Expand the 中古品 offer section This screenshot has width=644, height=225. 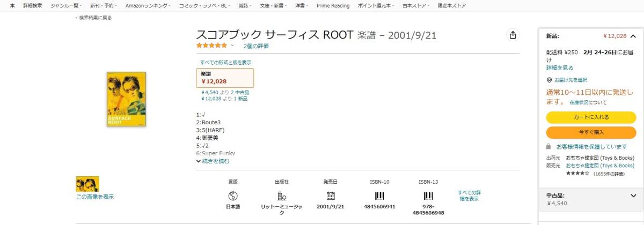[633, 196]
